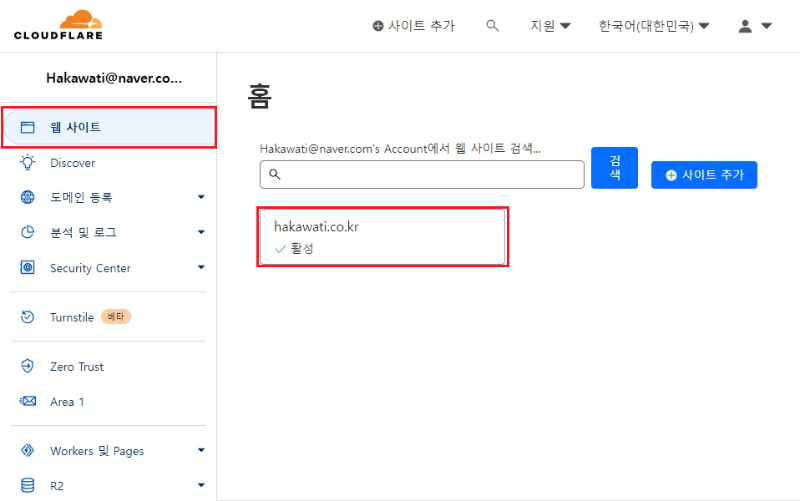
Task: Expand the 도메인 등록 submenu arrow
Action: tap(201, 197)
